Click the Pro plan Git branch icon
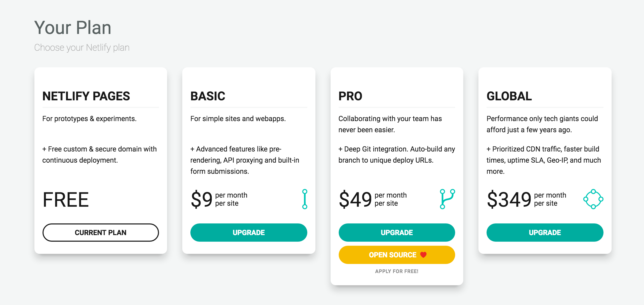The width and height of the screenshot is (644, 305). pyautogui.click(x=447, y=199)
